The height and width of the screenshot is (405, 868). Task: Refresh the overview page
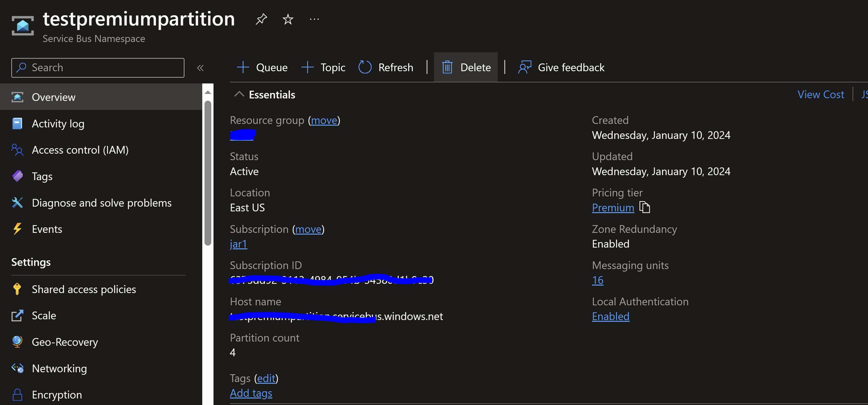386,67
